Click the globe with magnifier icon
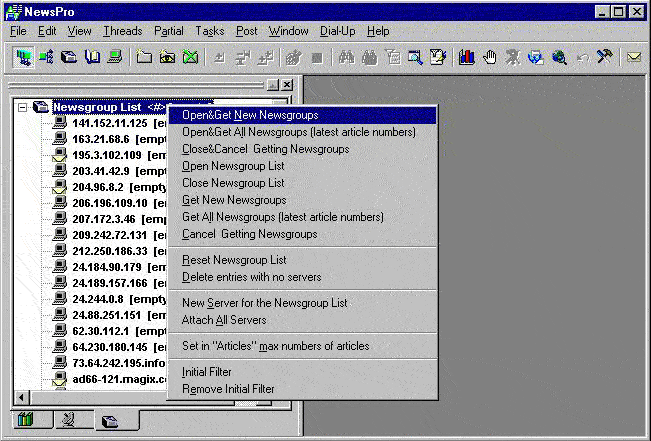This screenshot has height=441, width=651. click(559, 57)
